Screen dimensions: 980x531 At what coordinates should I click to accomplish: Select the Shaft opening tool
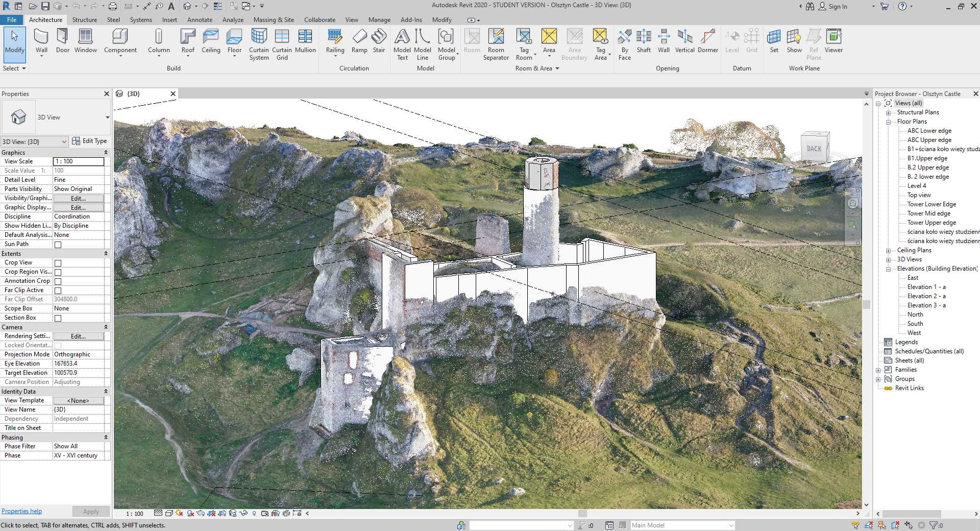point(644,41)
